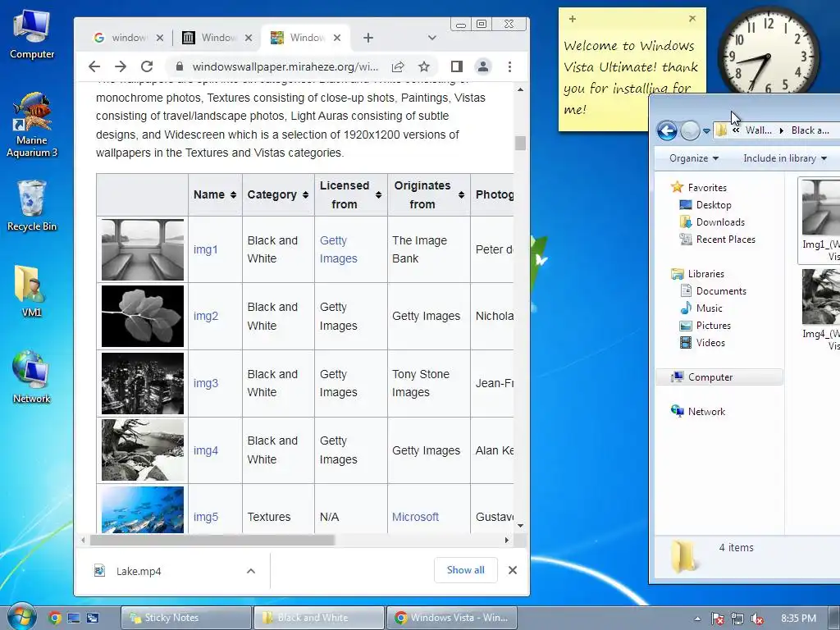Close the Chrome downloads bar
This screenshot has height=630, width=840.
point(513,570)
